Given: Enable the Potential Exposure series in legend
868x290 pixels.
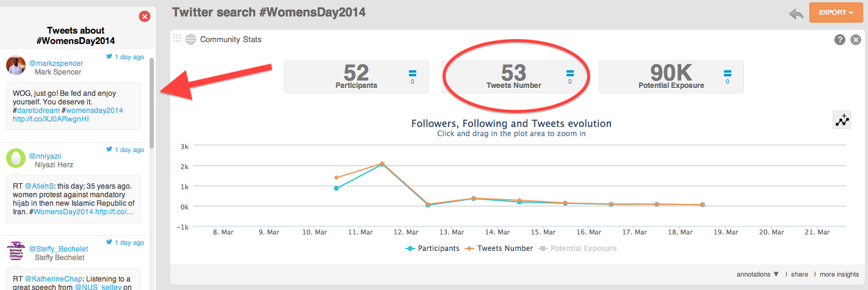Looking at the screenshot, I should [577, 248].
